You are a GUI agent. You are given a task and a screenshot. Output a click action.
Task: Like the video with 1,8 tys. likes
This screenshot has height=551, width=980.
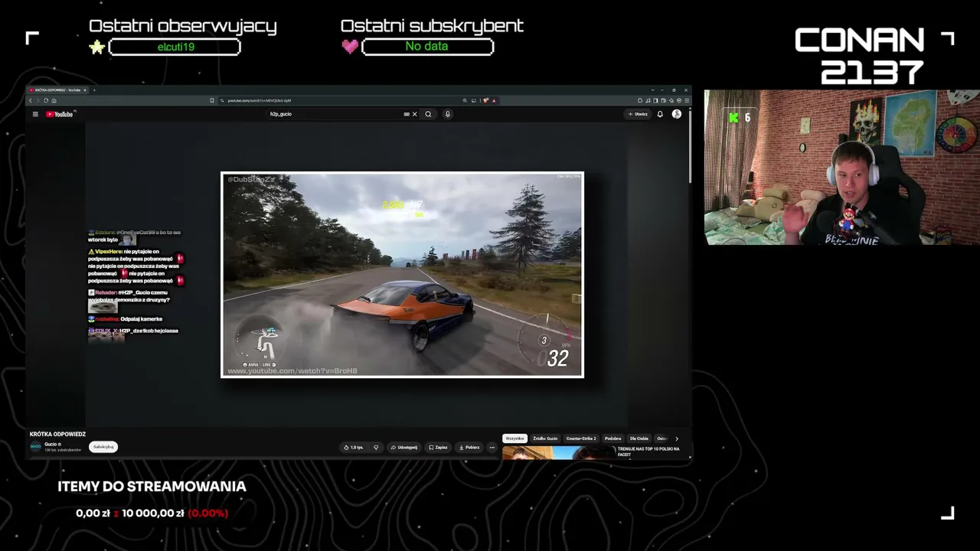[354, 447]
